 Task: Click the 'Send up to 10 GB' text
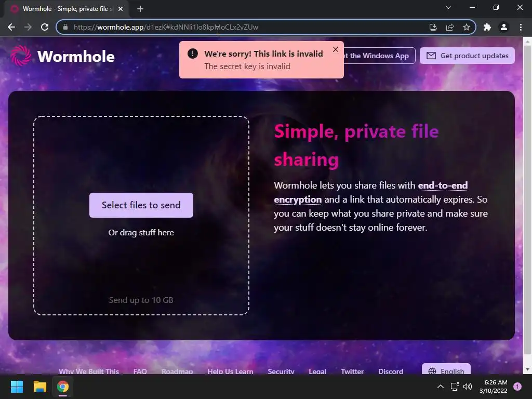[141, 300]
